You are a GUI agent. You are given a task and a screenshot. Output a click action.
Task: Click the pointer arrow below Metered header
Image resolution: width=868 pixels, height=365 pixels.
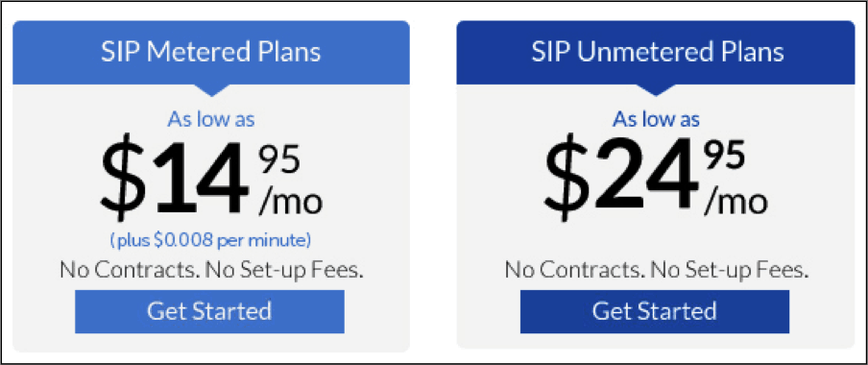pos(211,90)
